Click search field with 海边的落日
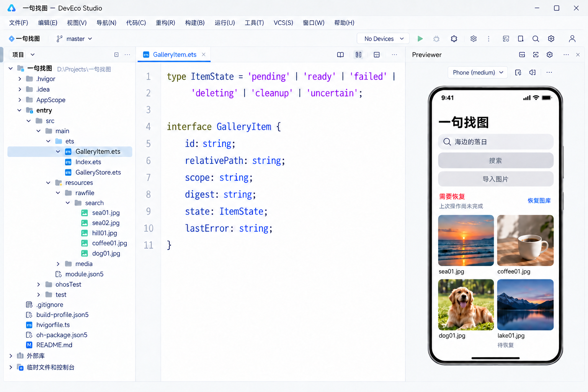Viewport: 588px width, 392px height. 496,142
